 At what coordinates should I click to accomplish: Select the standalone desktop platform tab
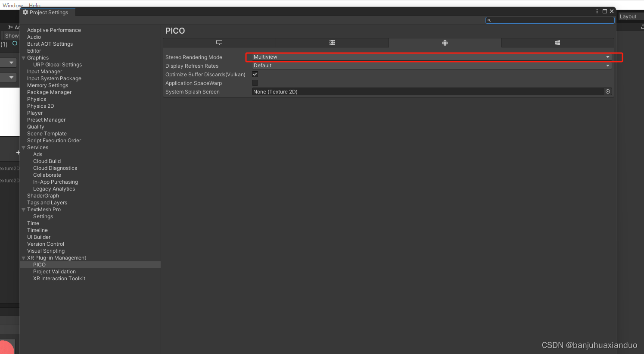click(219, 43)
